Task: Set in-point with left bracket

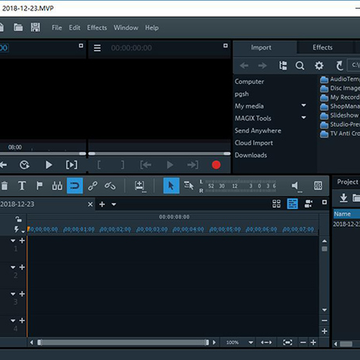Action: pos(99,165)
